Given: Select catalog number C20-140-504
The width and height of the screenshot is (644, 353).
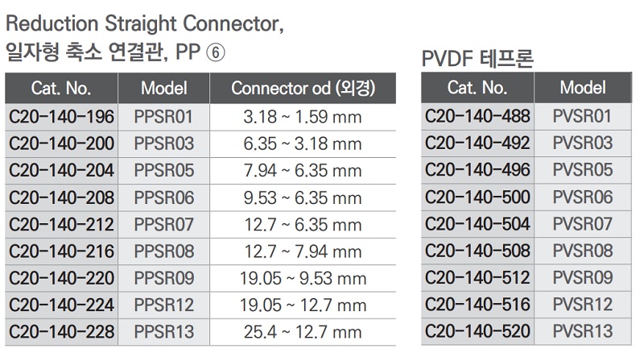Looking at the screenshot, I should coord(477,224).
